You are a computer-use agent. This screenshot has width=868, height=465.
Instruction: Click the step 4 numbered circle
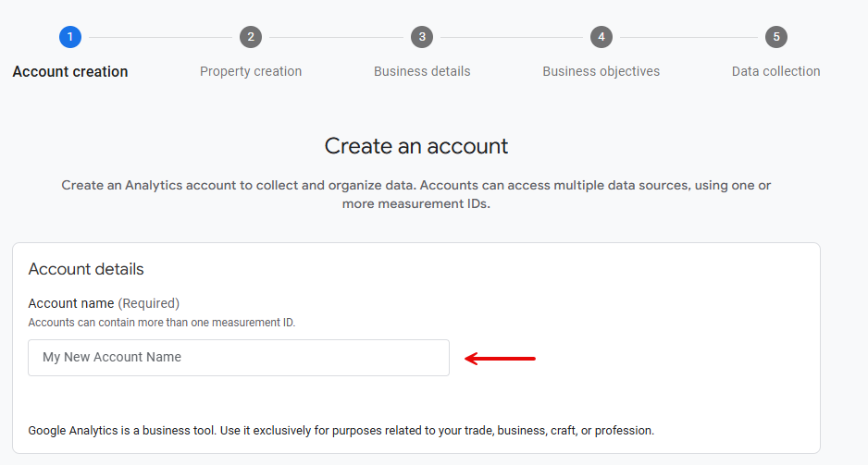coord(601,37)
